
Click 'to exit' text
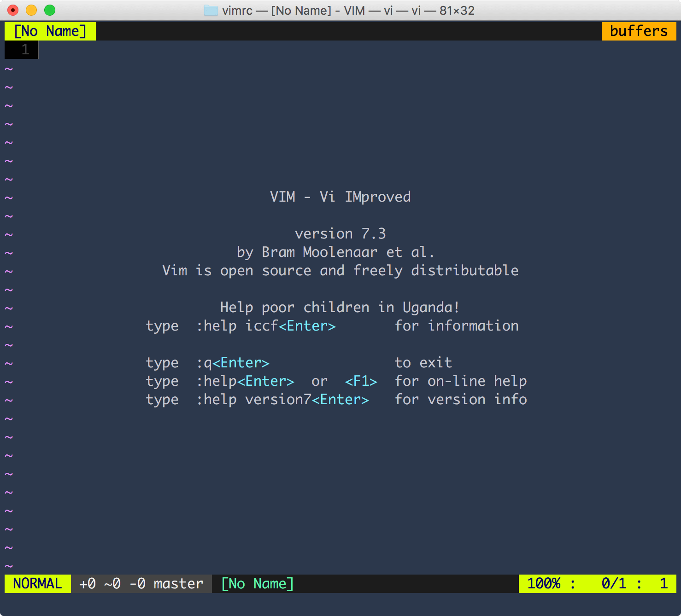pos(423,363)
